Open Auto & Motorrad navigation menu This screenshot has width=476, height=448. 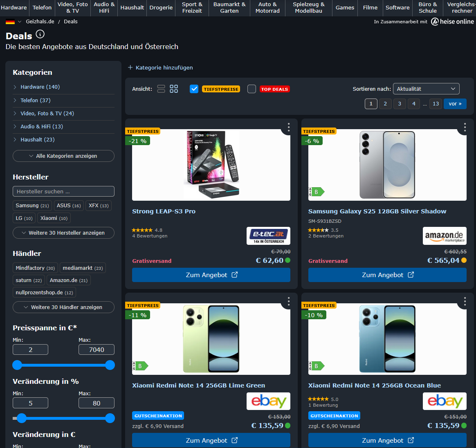click(267, 8)
